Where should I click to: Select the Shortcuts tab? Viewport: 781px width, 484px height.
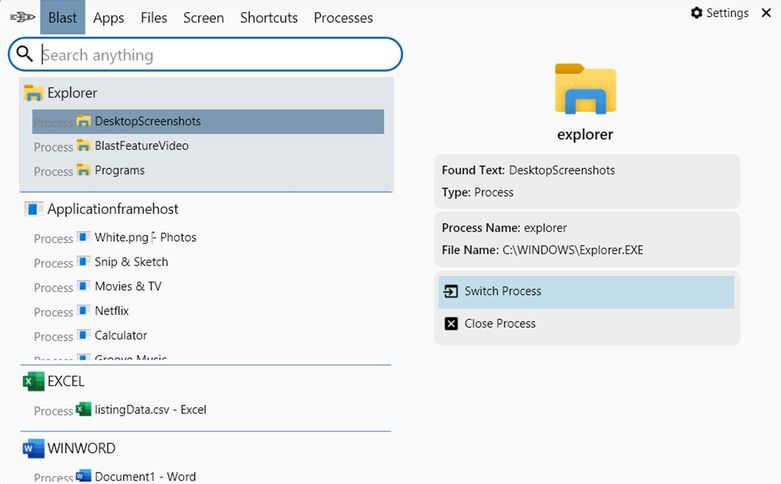(269, 17)
